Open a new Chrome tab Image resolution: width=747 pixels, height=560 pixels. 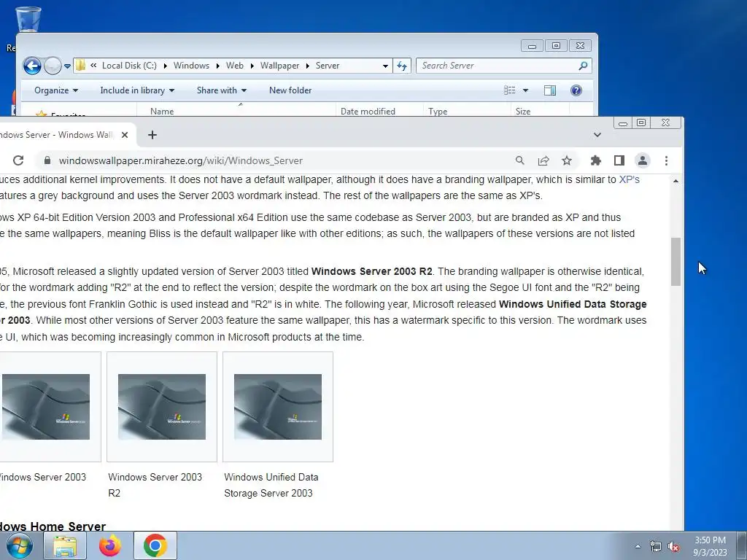click(152, 135)
